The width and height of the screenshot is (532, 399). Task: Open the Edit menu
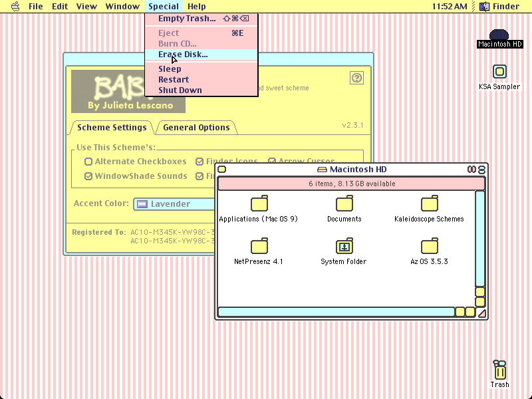(60, 7)
